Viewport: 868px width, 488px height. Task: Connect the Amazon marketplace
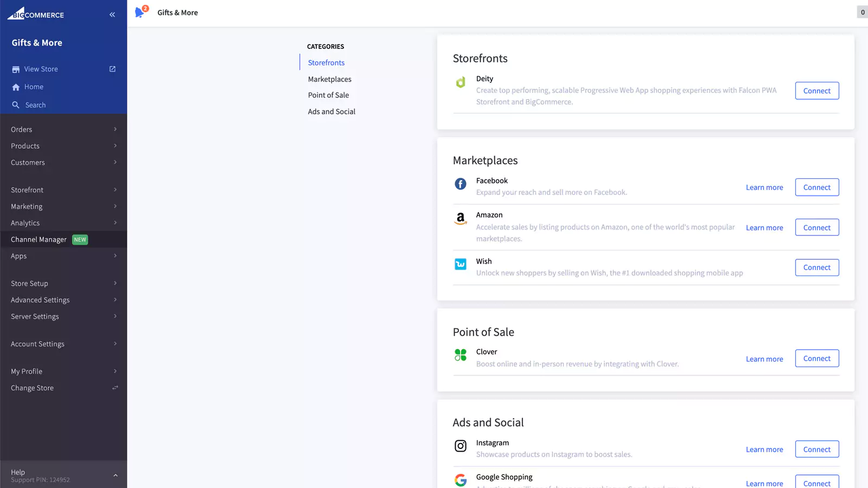pos(817,228)
